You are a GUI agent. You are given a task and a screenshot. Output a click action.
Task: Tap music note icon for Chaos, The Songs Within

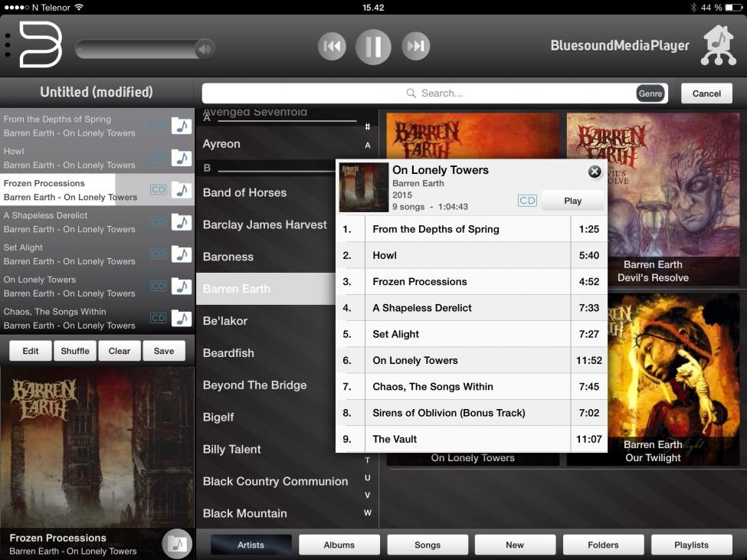pos(182,319)
